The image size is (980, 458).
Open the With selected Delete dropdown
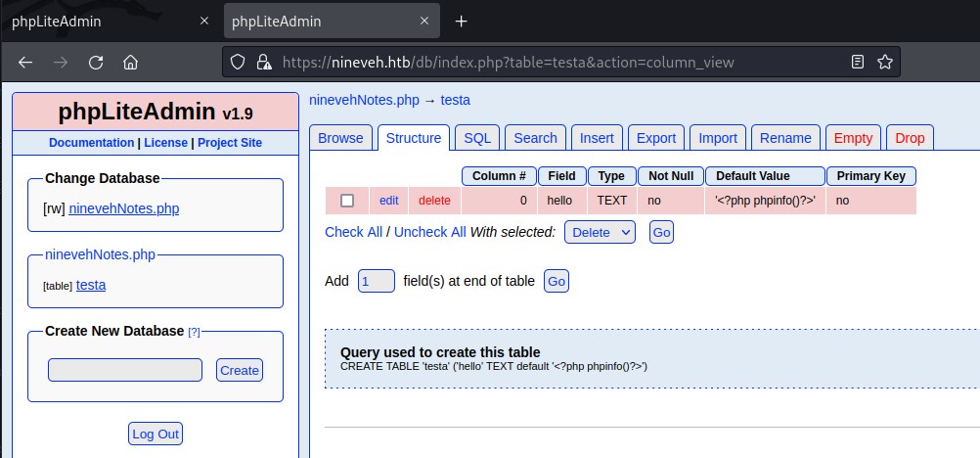600,232
